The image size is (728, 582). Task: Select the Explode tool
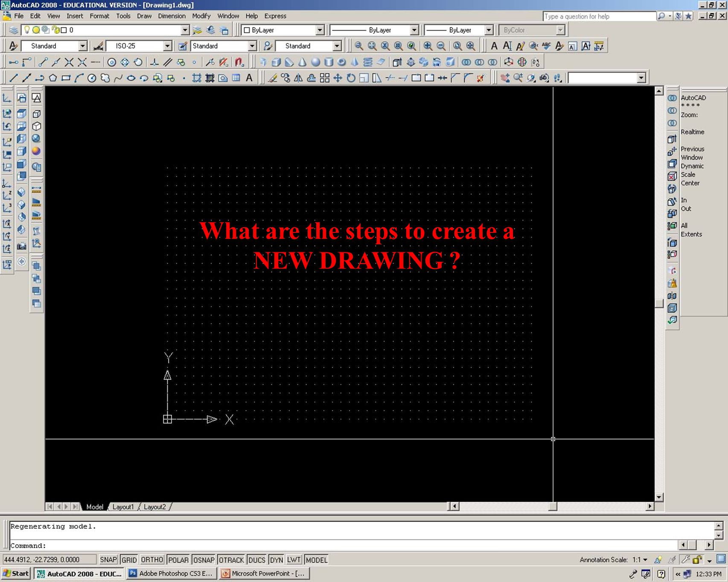(481, 78)
